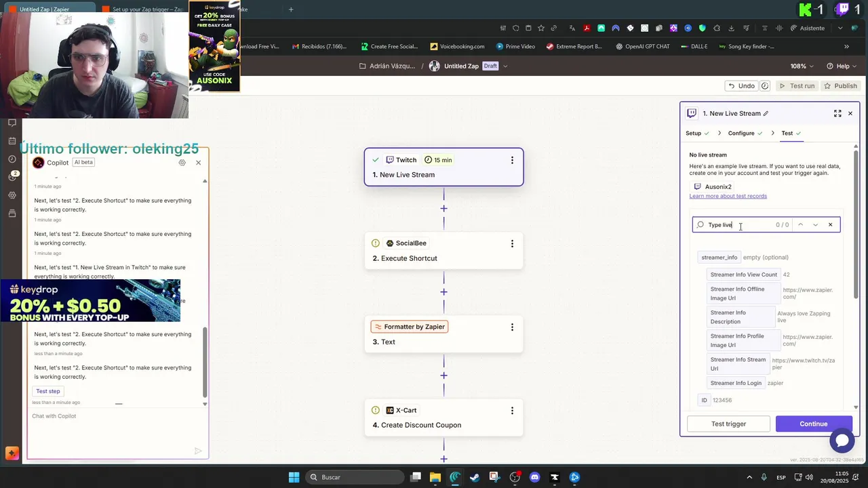Go to previous search result arrow
The height and width of the screenshot is (488, 868).
click(800, 225)
